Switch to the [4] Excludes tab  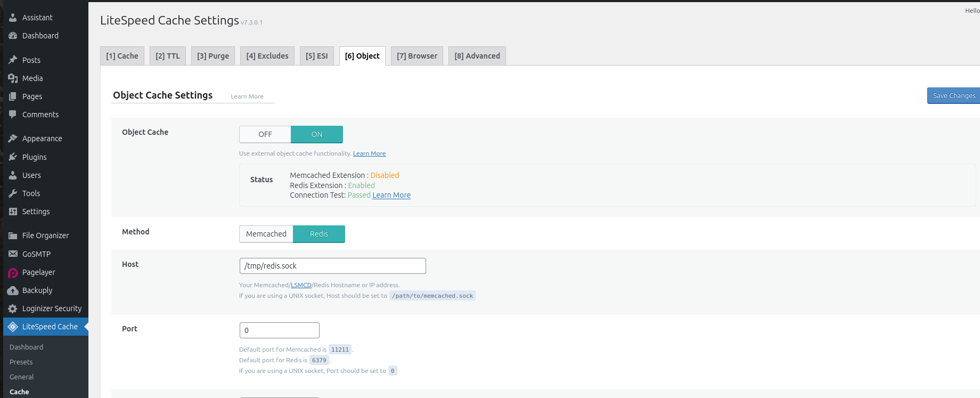click(x=267, y=56)
